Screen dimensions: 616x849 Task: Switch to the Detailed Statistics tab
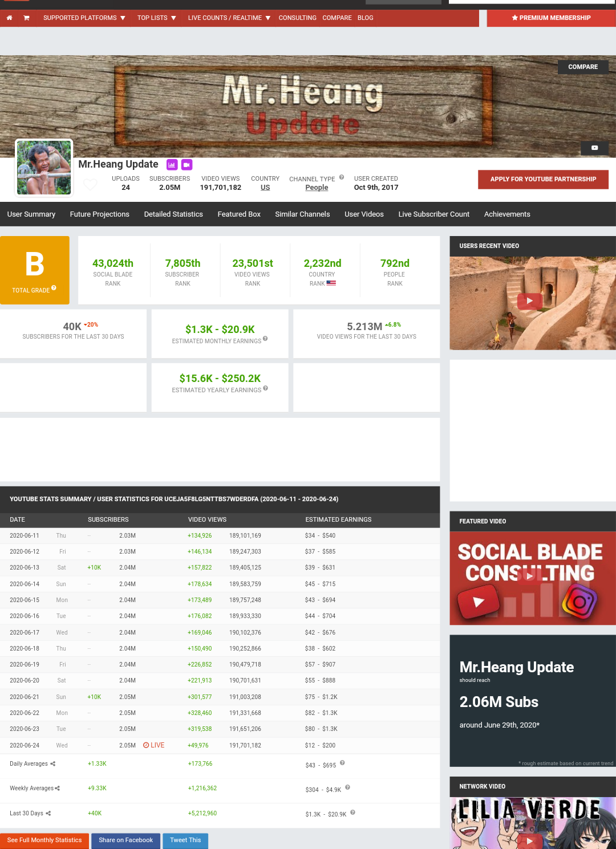[173, 214]
